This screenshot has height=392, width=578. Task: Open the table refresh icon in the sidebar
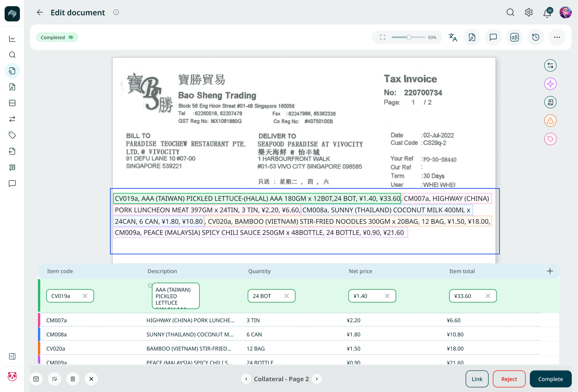pos(12,167)
